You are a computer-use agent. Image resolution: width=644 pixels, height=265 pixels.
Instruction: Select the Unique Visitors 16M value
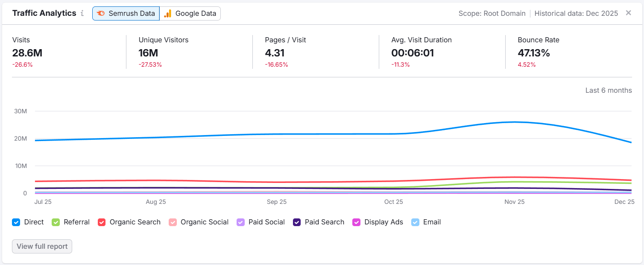coord(148,53)
